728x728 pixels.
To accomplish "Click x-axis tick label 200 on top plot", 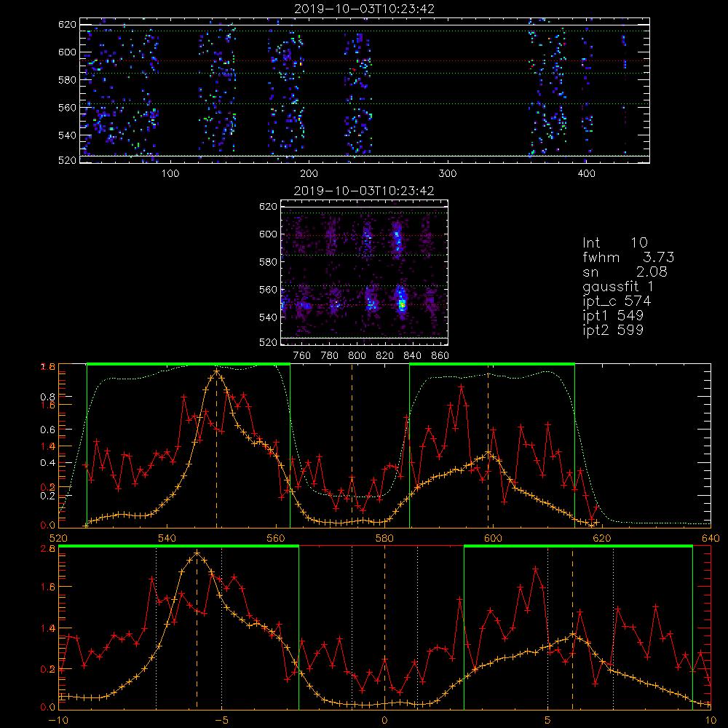I will (x=309, y=174).
